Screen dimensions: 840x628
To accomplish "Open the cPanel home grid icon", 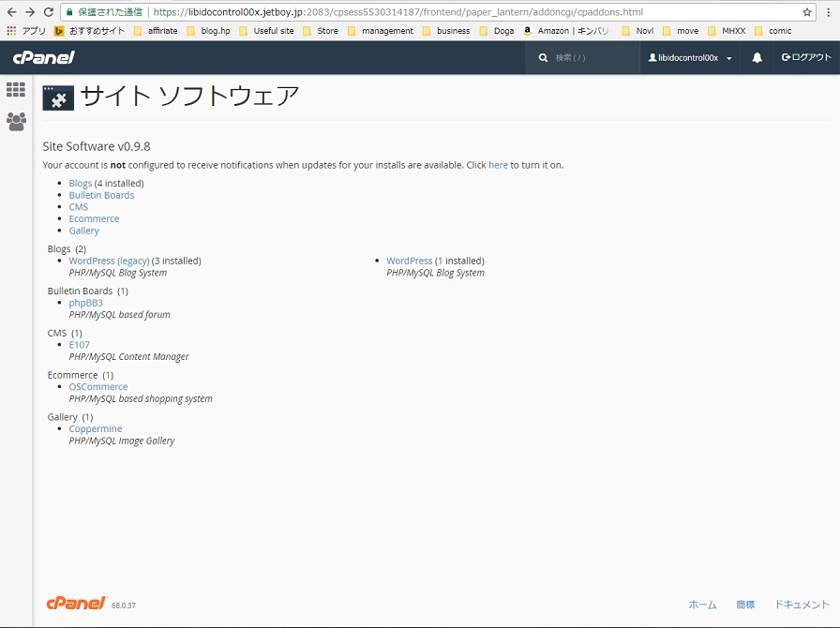I will pos(16,89).
